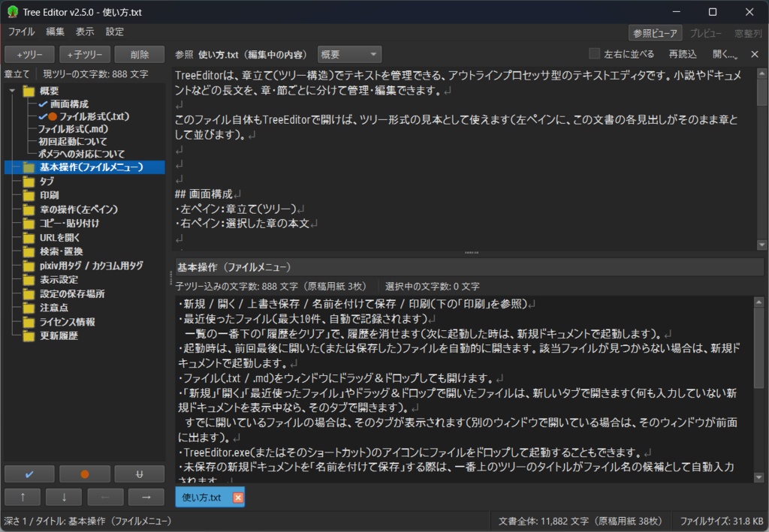
Task: Open the ファイル menu
Action: click(21, 32)
